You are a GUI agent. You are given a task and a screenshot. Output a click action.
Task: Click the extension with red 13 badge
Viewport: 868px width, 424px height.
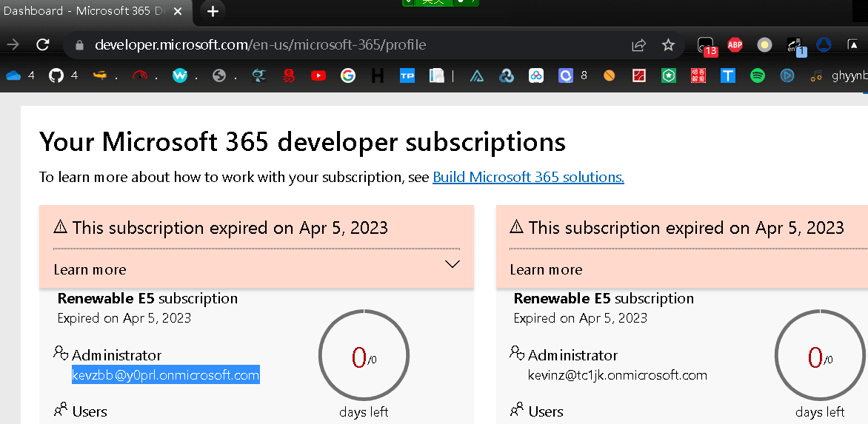pyautogui.click(x=706, y=46)
